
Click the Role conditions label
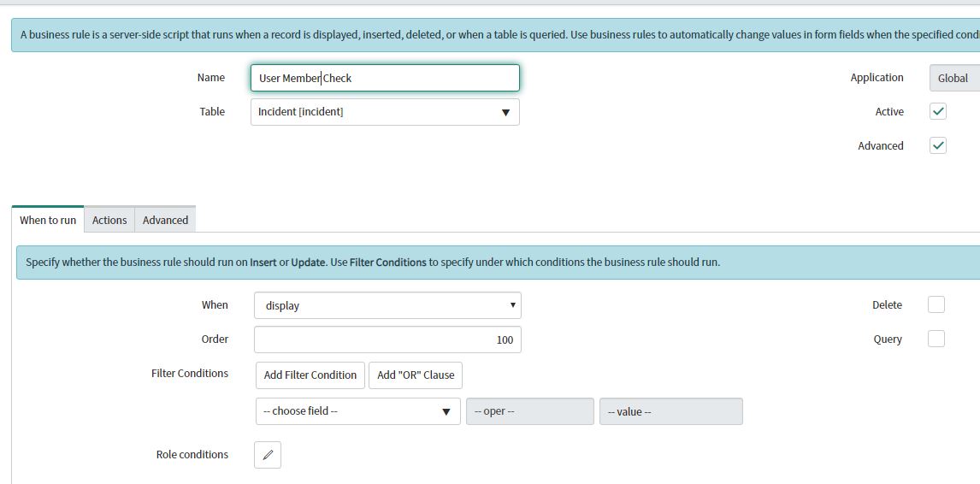pyautogui.click(x=192, y=454)
